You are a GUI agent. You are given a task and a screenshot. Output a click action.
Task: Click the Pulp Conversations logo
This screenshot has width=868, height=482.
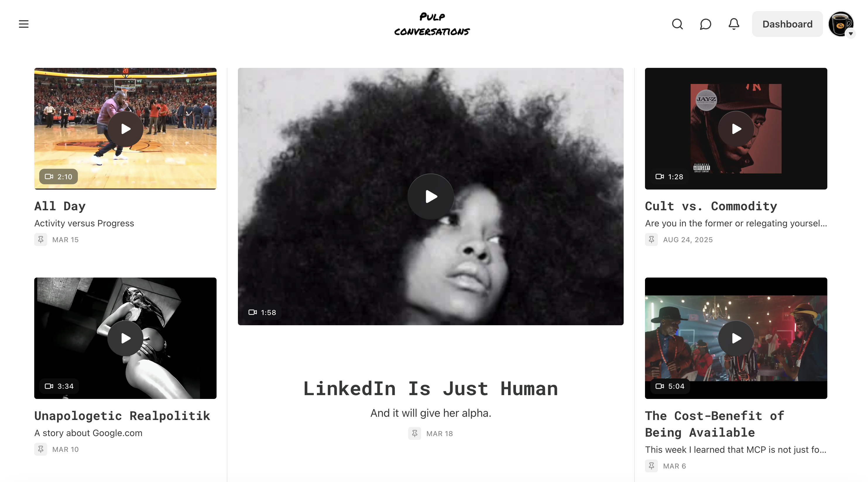[432, 24]
